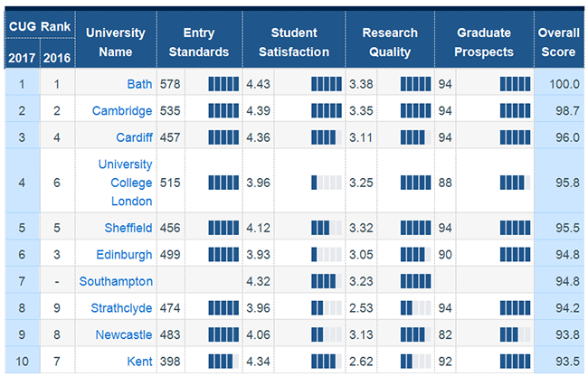The image size is (588, 376).
Task: Click Cardiff's research quality bar indicator
Action: (415, 137)
